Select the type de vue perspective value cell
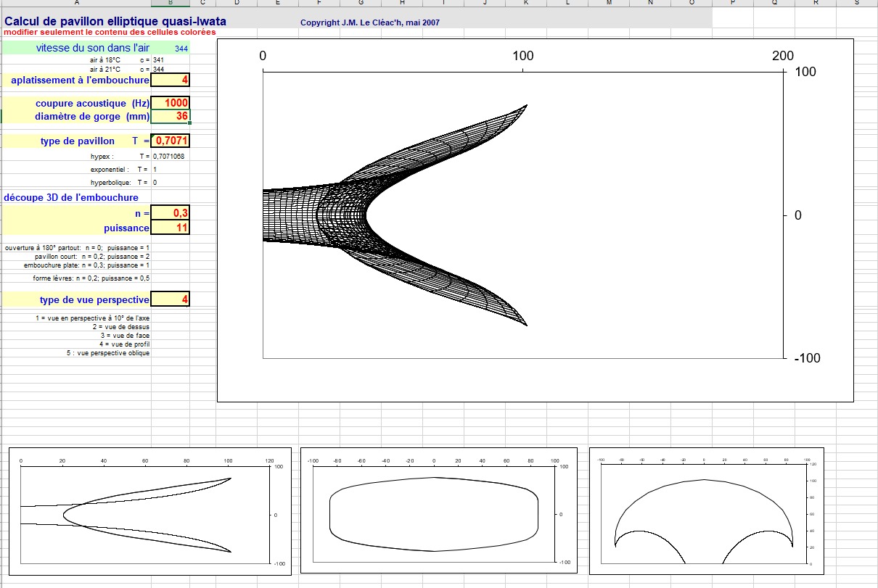This screenshot has width=878, height=588. pyautogui.click(x=170, y=299)
